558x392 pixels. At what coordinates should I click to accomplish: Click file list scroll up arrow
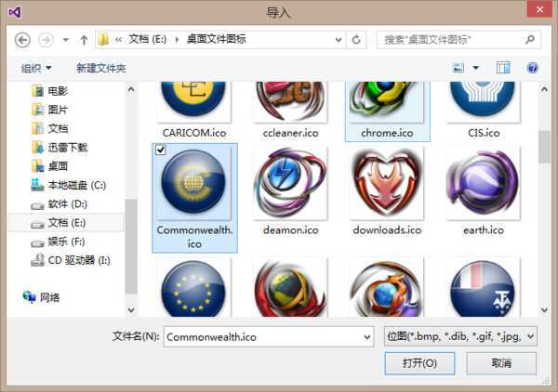tap(544, 89)
